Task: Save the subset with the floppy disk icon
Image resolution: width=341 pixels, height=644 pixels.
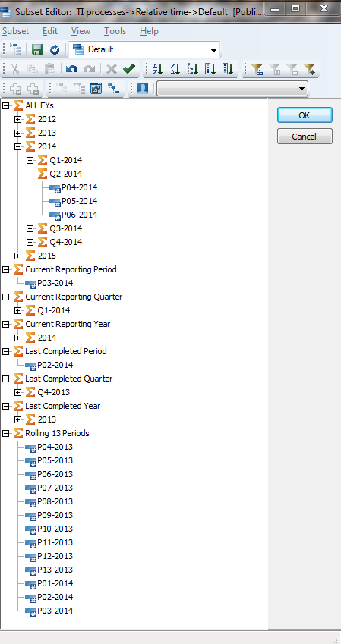Action: pos(37,50)
